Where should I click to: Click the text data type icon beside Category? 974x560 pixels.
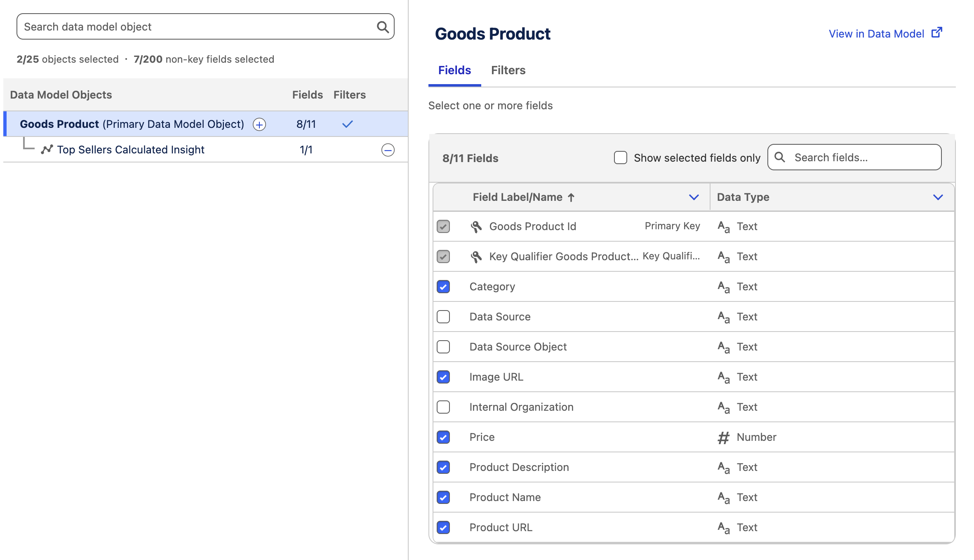pyautogui.click(x=723, y=286)
